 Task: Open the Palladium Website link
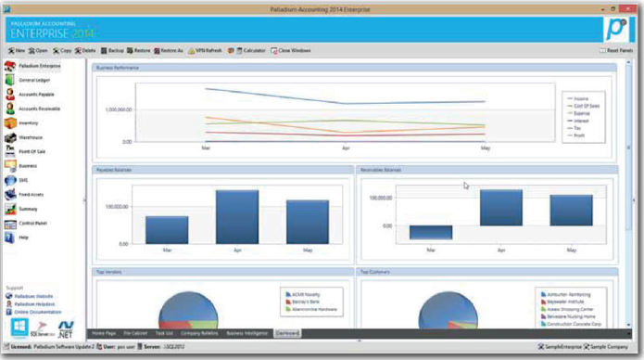[x=30, y=296]
